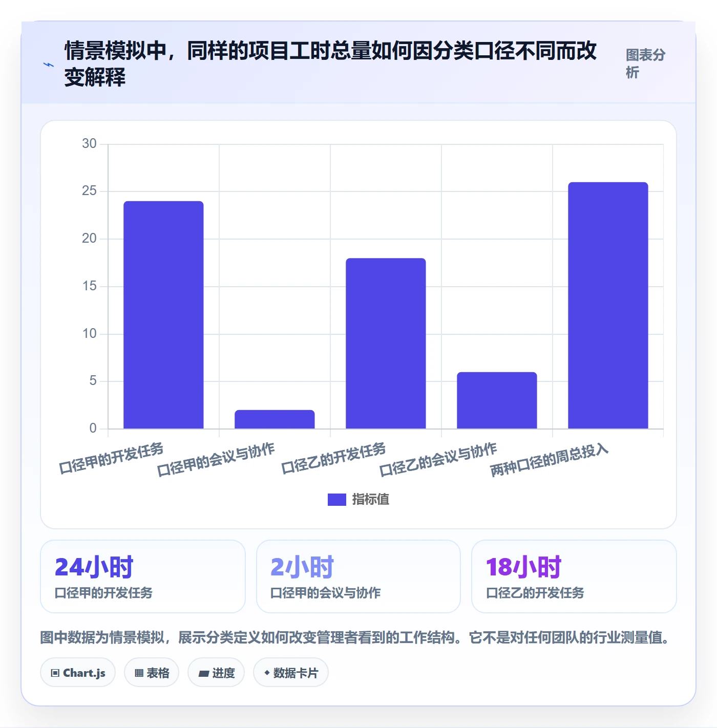The height and width of the screenshot is (728, 717).
Task: Open the 24小时 data card
Action: 143,576
